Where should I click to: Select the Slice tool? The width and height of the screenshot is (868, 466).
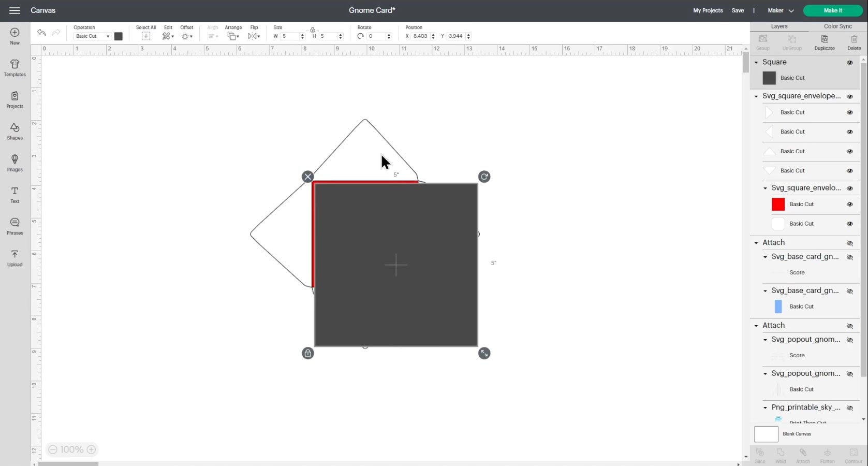760,454
